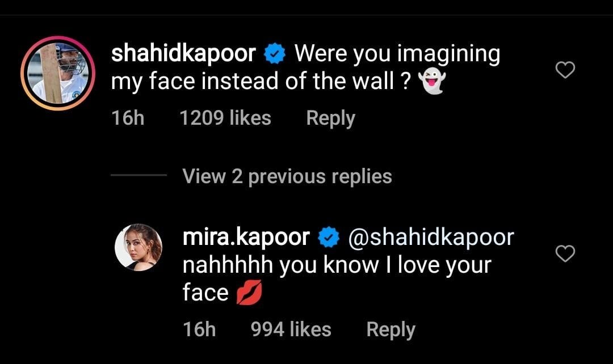This screenshot has width=613, height=364.
Task: Open the shahidkapoor username link
Action: [184, 54]
